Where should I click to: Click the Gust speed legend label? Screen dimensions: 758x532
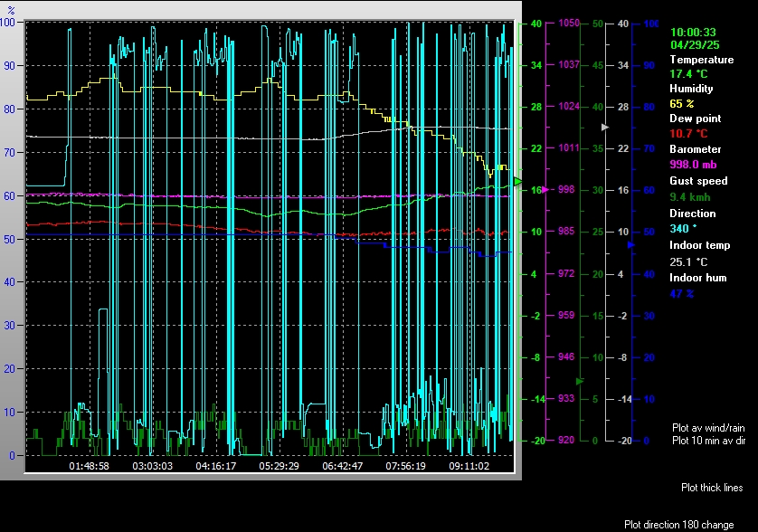[x=698, y=181]
